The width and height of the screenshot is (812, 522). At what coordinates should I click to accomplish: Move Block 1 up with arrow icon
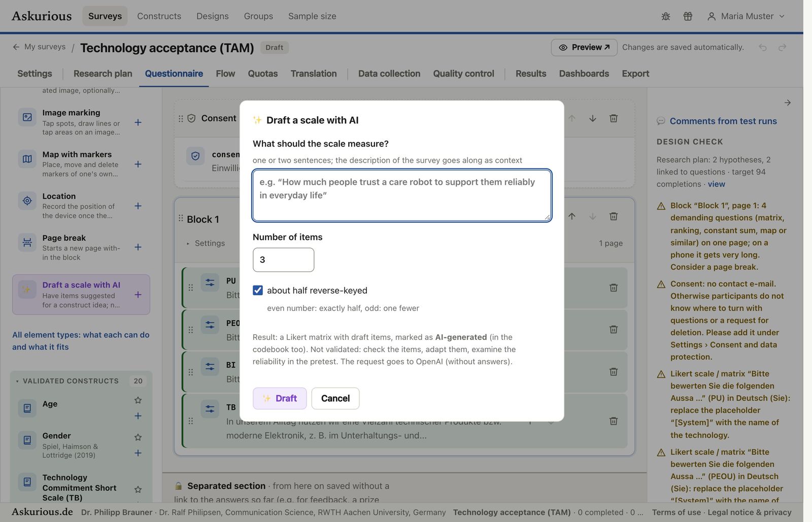[x=572, y=216]
